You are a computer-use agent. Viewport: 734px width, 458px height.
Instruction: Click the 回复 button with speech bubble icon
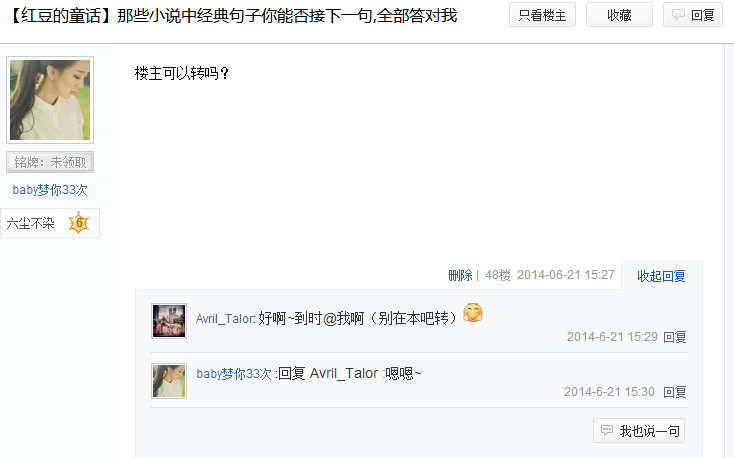[x=692, y=15]
